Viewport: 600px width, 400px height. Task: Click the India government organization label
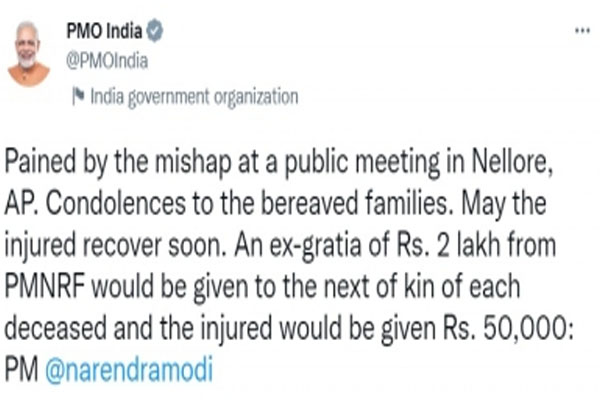coord(193,97)
